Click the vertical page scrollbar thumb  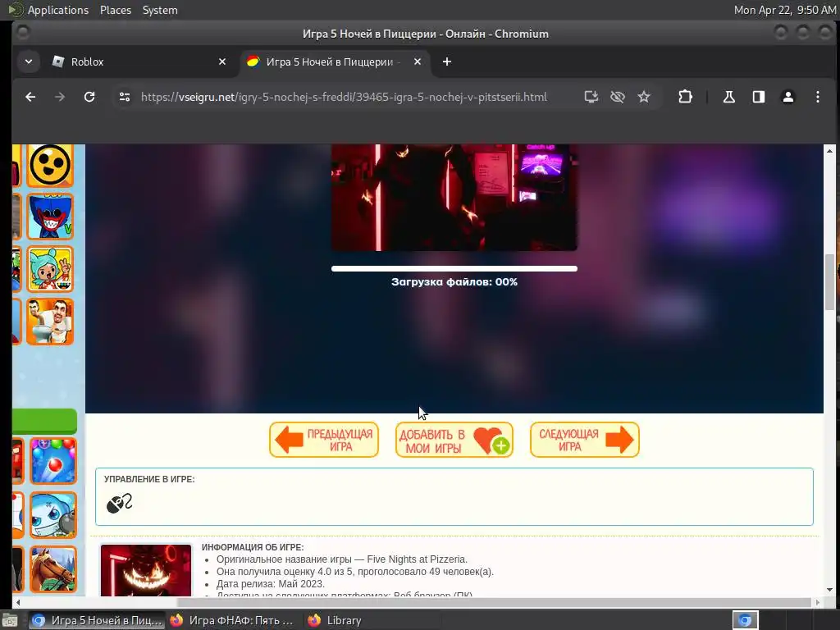pos(829,282)
